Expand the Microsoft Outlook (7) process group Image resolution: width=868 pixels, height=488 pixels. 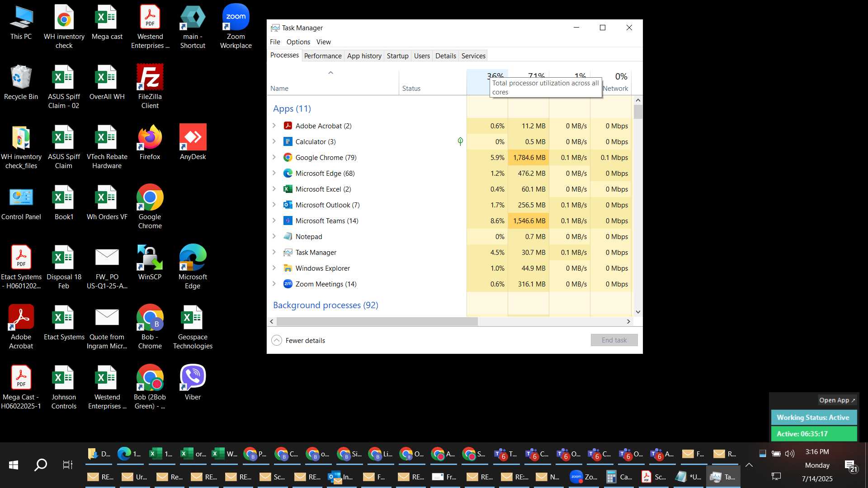coord(274,204)
